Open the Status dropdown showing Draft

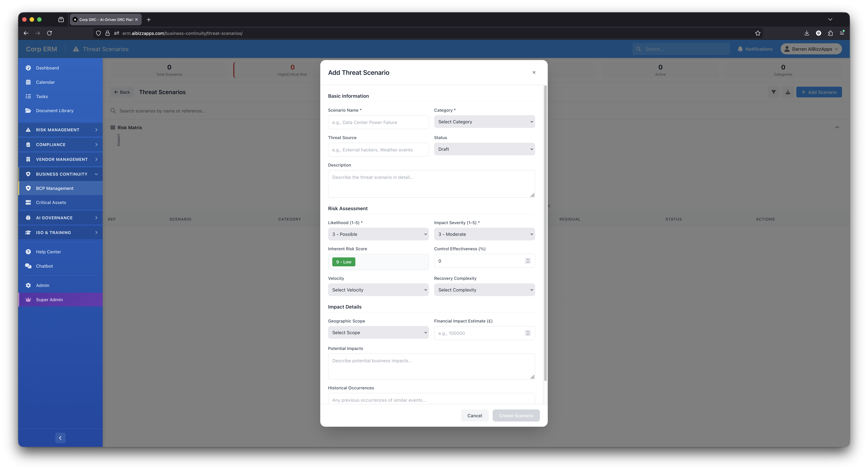pyautogui.click(x=484, y=149)
